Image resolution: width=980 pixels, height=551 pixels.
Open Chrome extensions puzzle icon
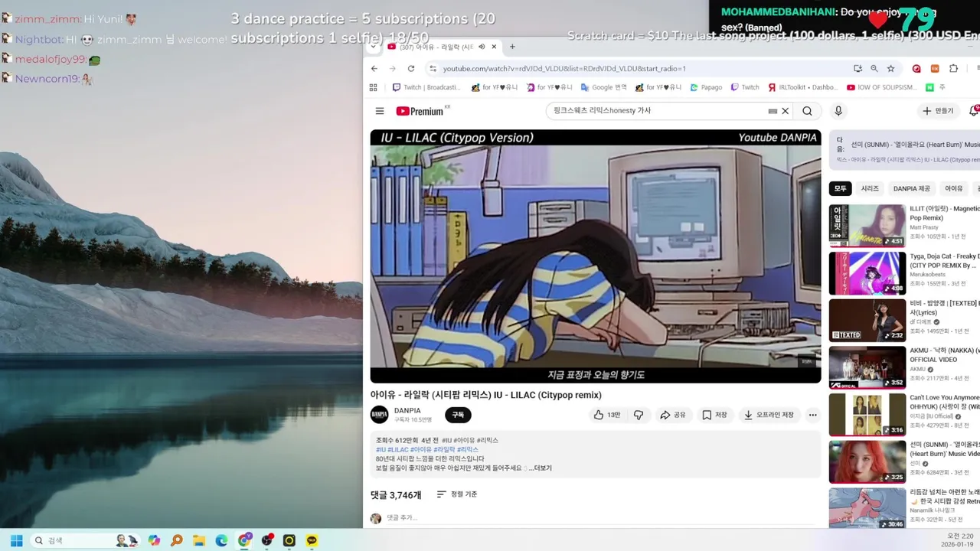(x=953, y=68)
